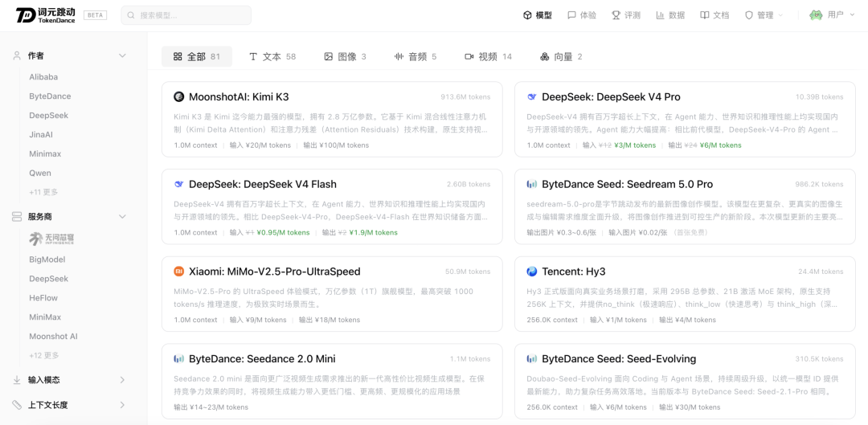Click the 搜索模型 search field

coord(186,15)
